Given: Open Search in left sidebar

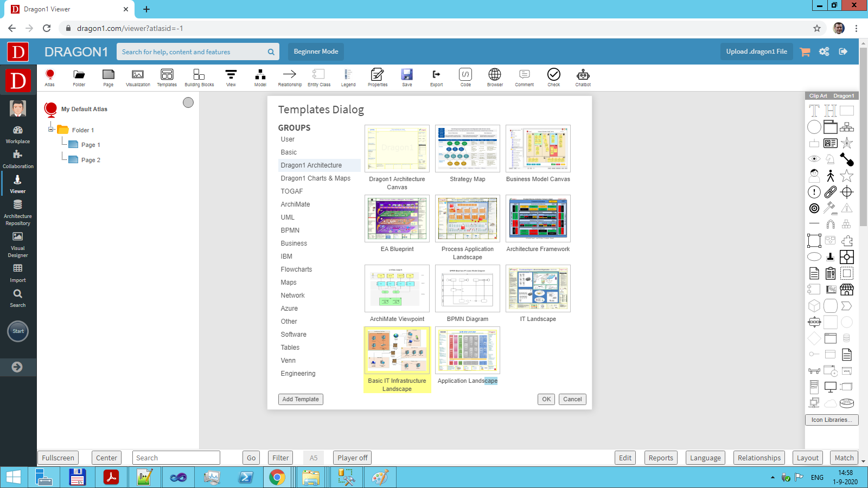Looking at the screenshot, I should tap(18, 298).
